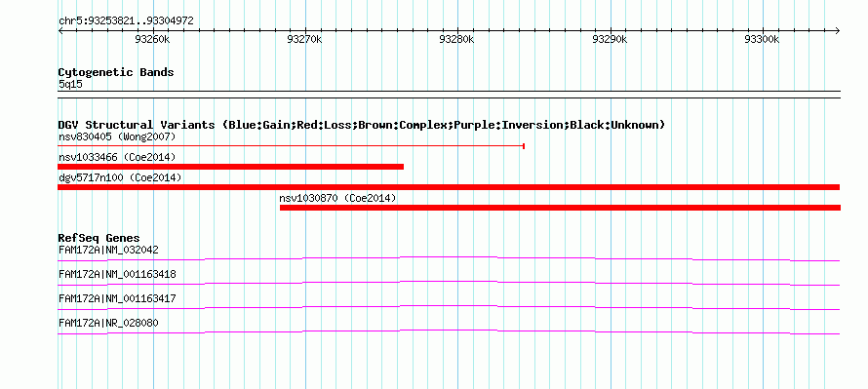The width and height of the screenshot is (868, 389).
Task: Click the thin red nsv830405 variant line
Action: point(291,146)
